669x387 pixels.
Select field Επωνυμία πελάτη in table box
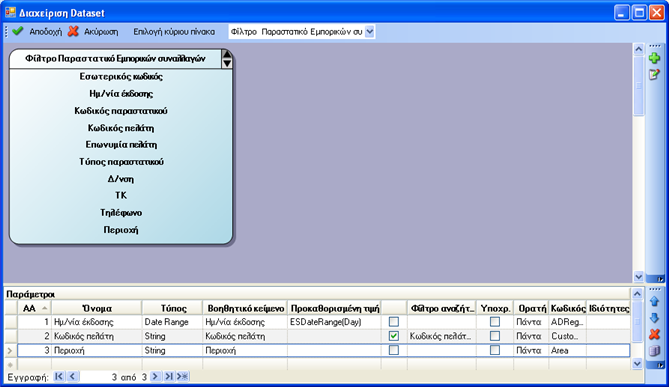pos(121,145)
